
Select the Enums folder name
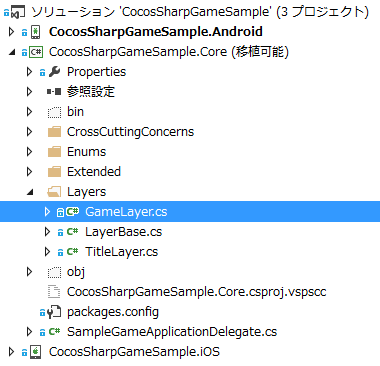(x=86, y=152)
